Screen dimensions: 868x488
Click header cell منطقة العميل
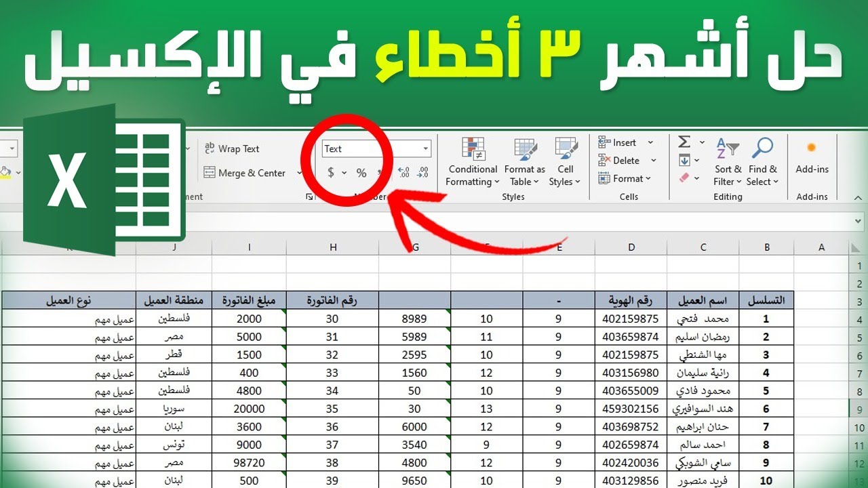(x=174, y=300)
